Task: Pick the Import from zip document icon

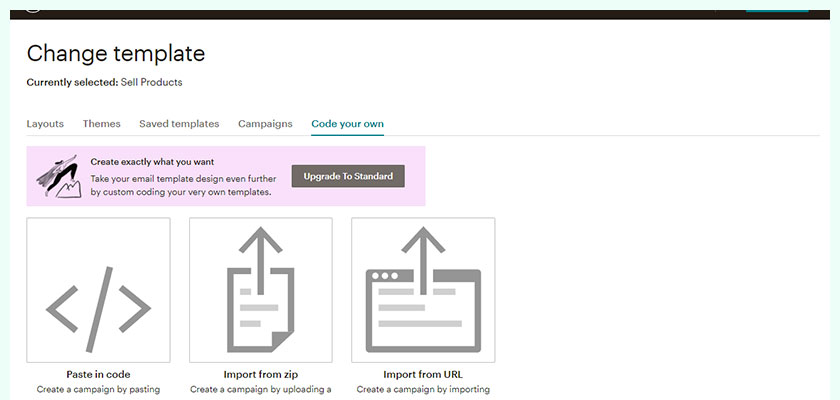Action: click(261, 290)
